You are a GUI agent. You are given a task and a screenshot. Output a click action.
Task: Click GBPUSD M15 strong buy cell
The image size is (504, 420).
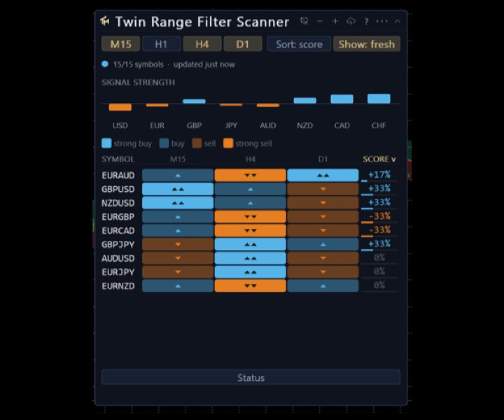(178, 189)
